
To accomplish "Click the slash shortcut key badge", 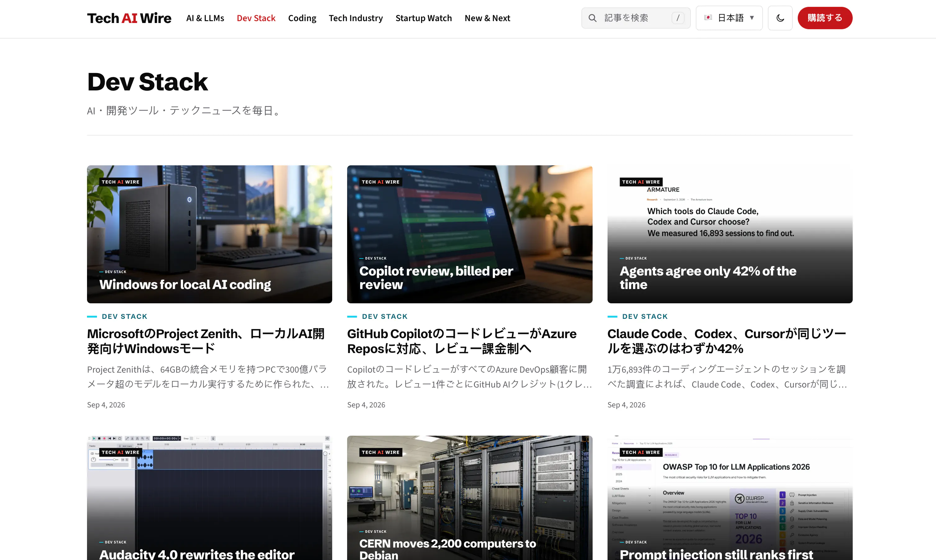I will coord(677,18).
